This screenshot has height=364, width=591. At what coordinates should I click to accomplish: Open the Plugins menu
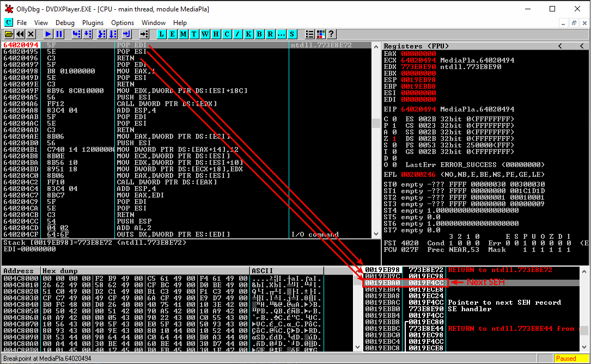tap(93, 23)
